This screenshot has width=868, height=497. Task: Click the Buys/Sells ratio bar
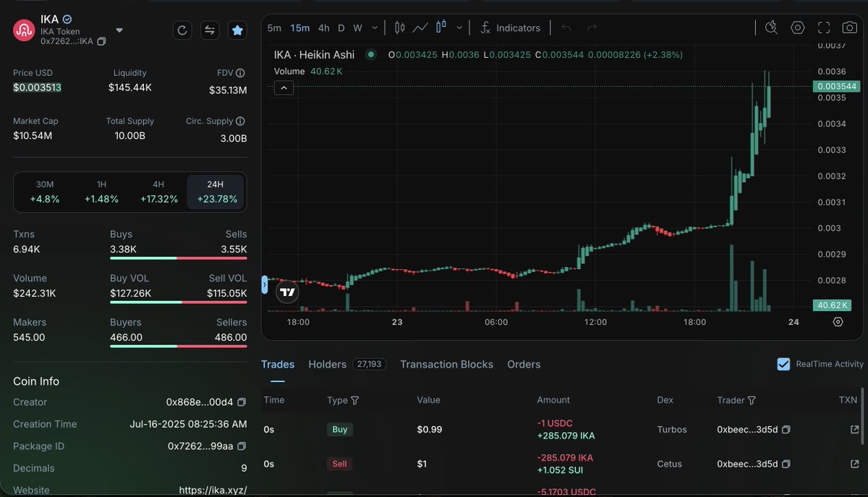click(179, 258)
